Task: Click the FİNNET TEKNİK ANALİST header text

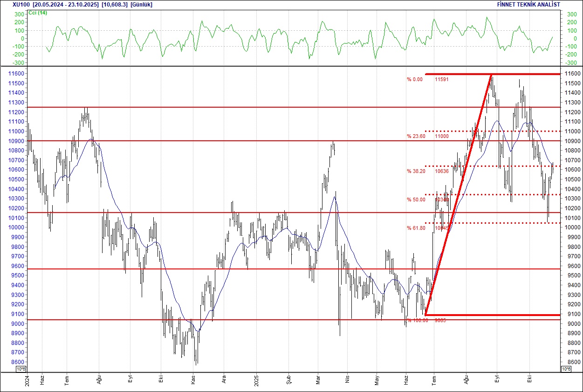Action: 528,5
